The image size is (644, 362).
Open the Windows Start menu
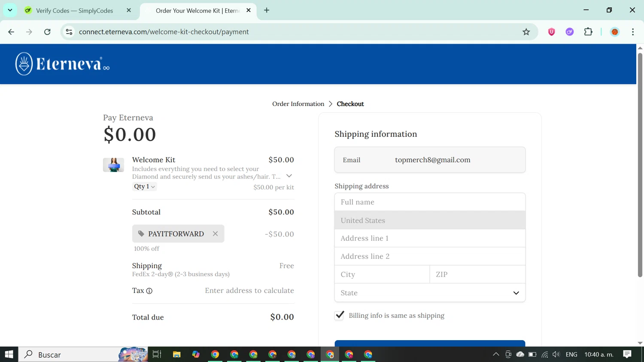[9, 354]
